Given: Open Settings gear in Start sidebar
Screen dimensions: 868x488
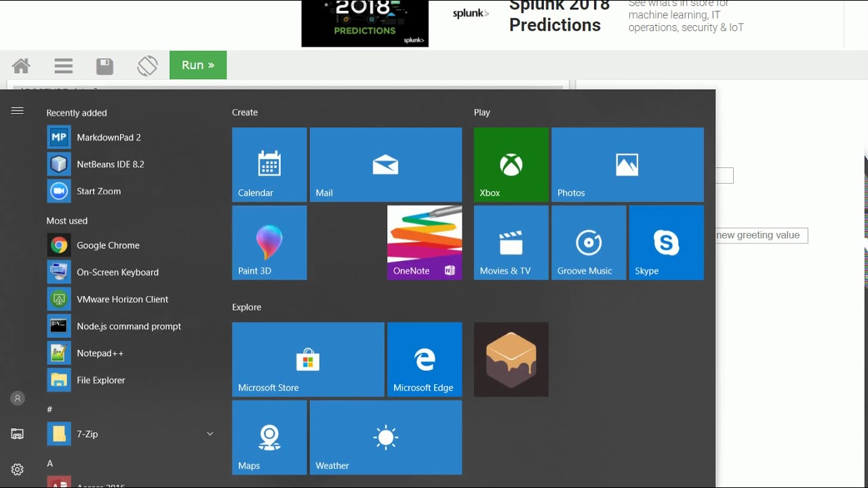Looking at the screenshot, I should tap(18, 469).
